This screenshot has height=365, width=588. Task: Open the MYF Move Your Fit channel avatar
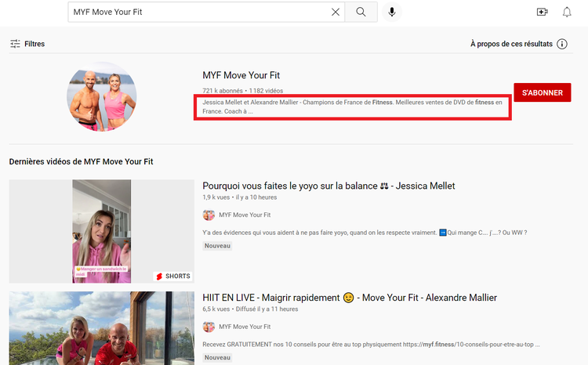click(102, 96)
